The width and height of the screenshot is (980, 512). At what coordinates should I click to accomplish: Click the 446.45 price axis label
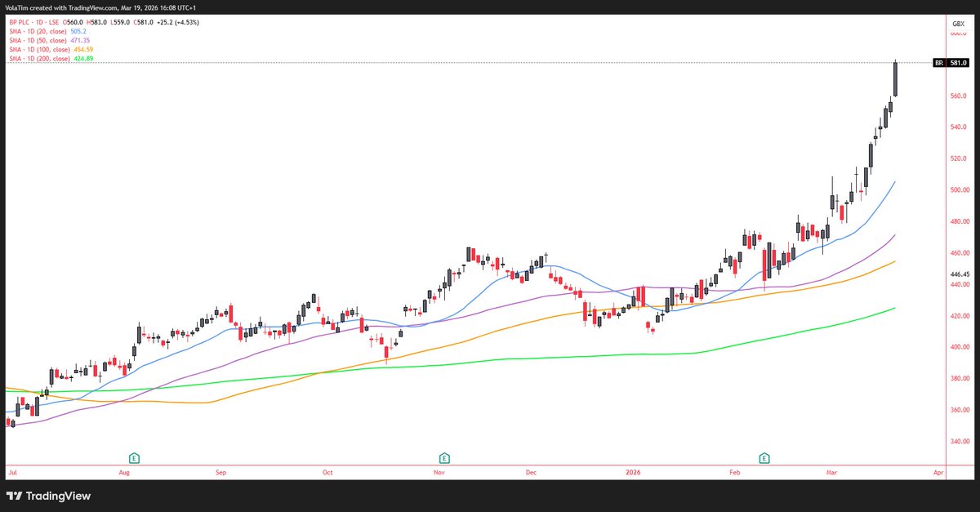(x=960, y=274)
